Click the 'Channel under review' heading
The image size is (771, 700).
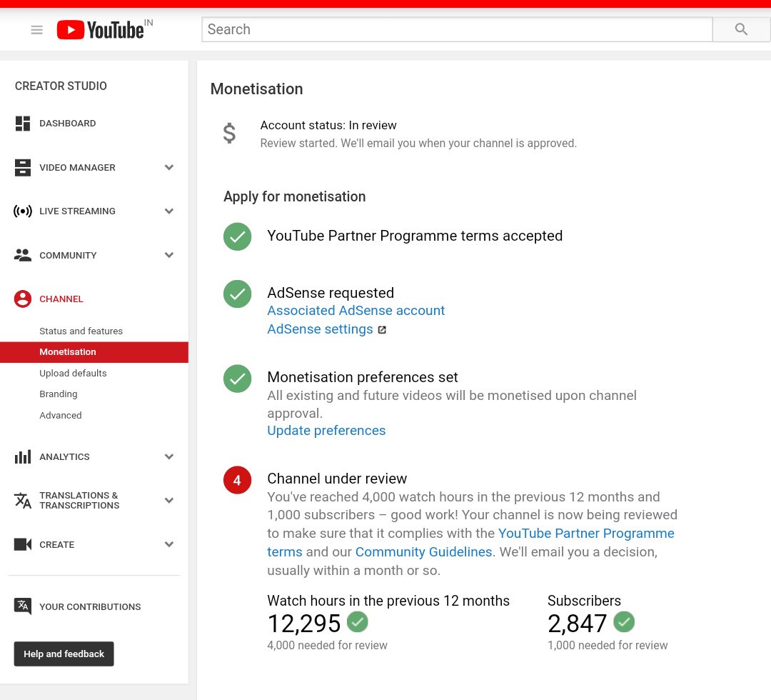[337, 479]
